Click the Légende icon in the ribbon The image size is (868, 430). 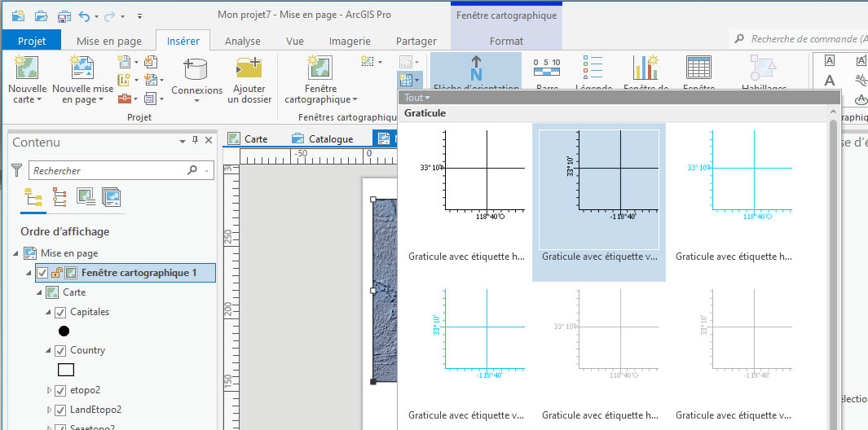593,68
